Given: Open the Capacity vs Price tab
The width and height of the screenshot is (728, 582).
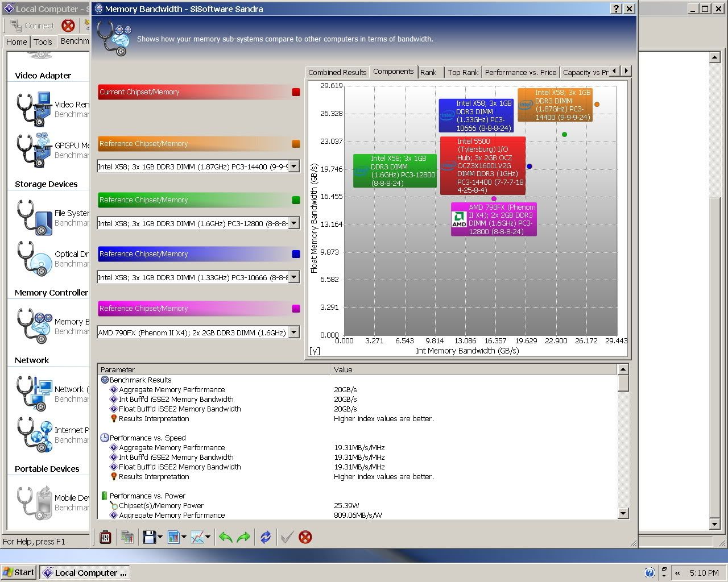Looking at the screenshot, I should click(585, 72).
